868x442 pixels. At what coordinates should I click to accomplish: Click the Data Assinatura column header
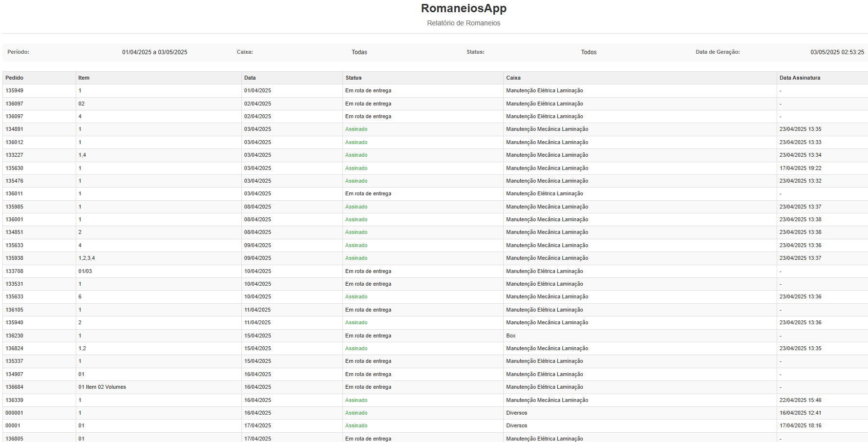800,78
